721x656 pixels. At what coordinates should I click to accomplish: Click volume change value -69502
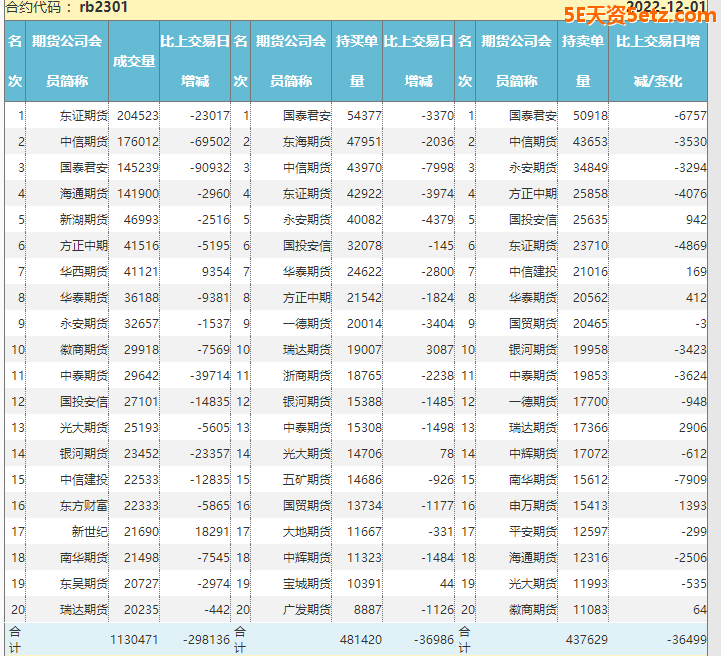coord(210,142)
